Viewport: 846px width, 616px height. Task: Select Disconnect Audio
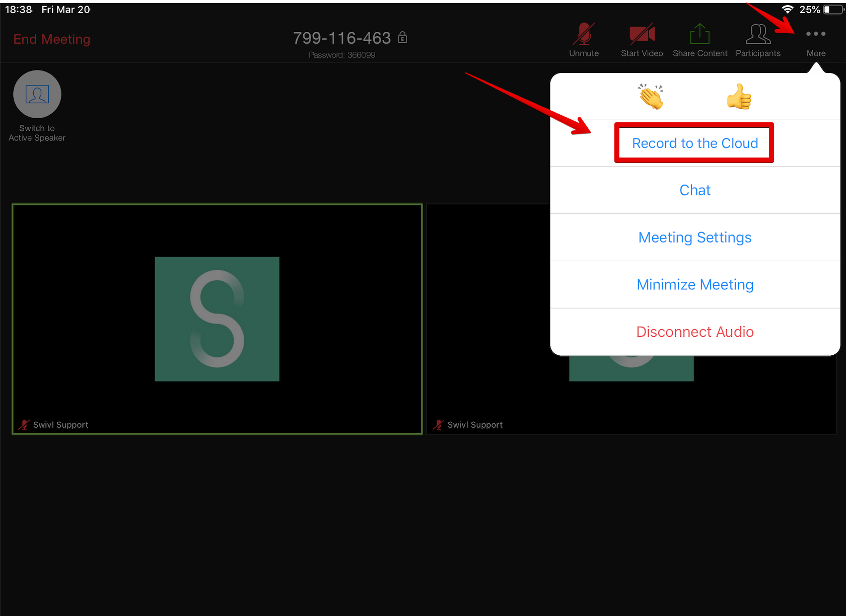695,332
